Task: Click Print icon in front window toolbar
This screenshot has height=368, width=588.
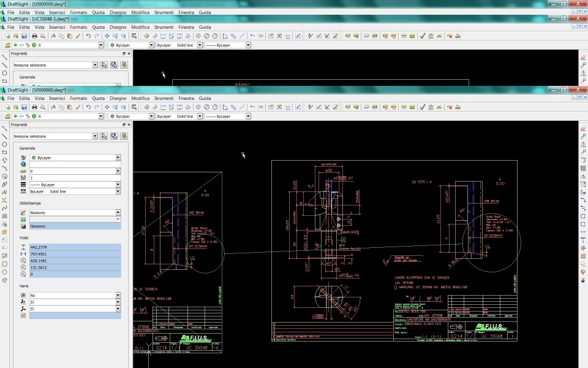Action: pos(34,107)
